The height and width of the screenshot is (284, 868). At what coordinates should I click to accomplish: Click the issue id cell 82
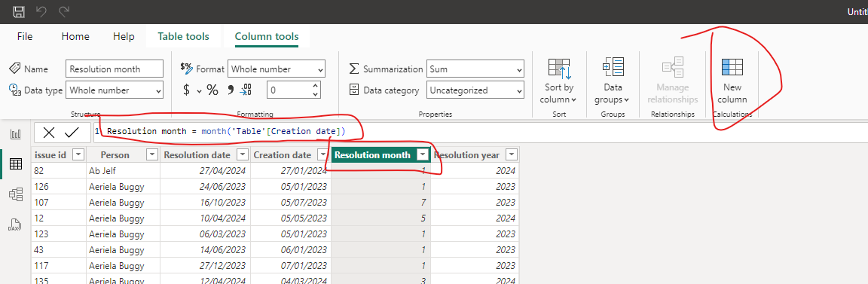tap(58, 171)
